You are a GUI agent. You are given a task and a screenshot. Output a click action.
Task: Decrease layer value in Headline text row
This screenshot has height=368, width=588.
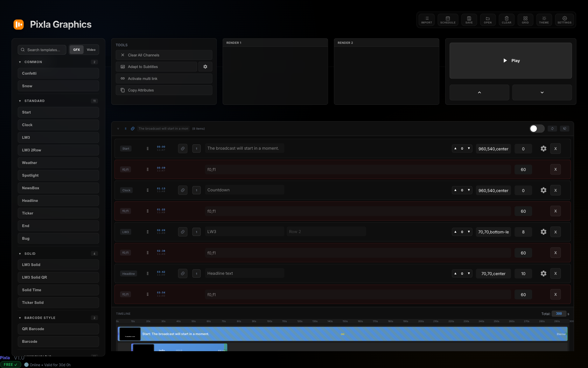tap(469, 273)
